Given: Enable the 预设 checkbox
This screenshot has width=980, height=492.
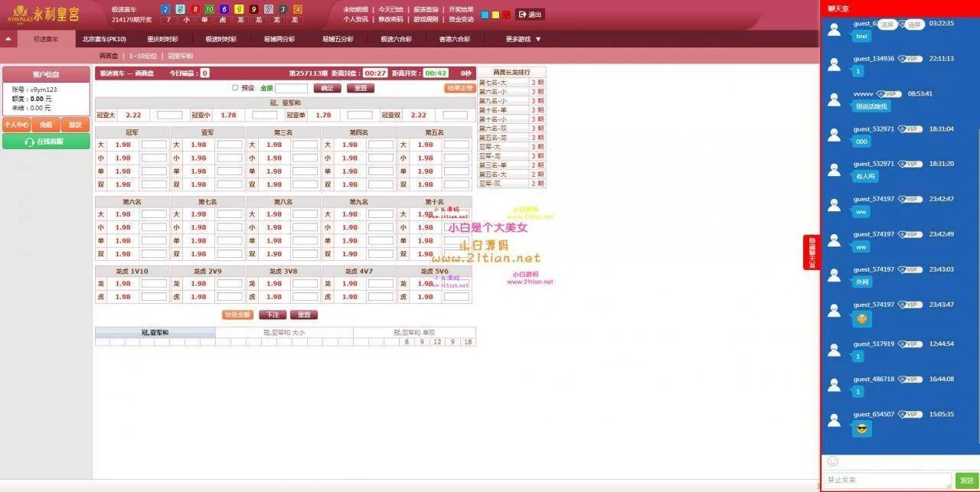Looking at the screenshot, I should [x=236, y=88].
